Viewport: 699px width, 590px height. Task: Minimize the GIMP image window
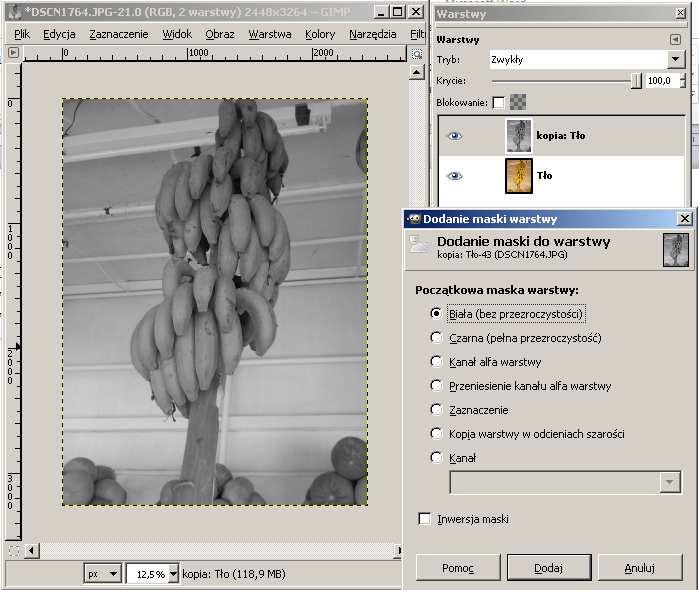click(380, 12)
